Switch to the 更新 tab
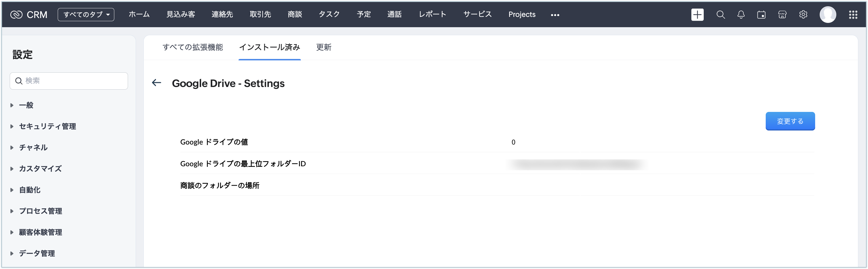The width and height of the screenshot is (868, 269). click(x=324, y=47)
